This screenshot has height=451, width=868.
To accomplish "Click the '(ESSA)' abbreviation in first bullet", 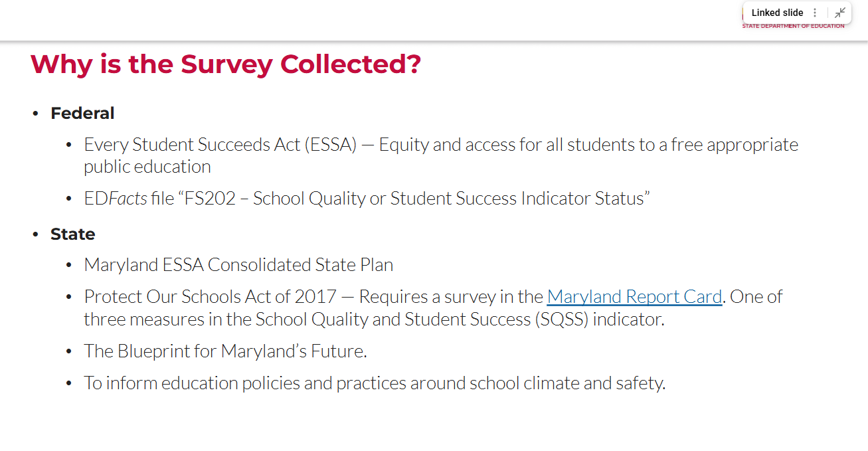I will point(331,145).
